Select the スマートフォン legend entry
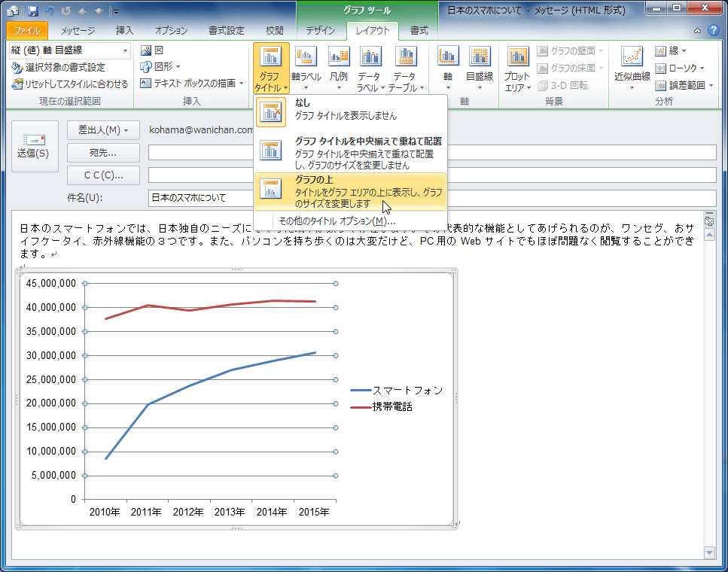The image size is (728, 572). tap(397, 391)
